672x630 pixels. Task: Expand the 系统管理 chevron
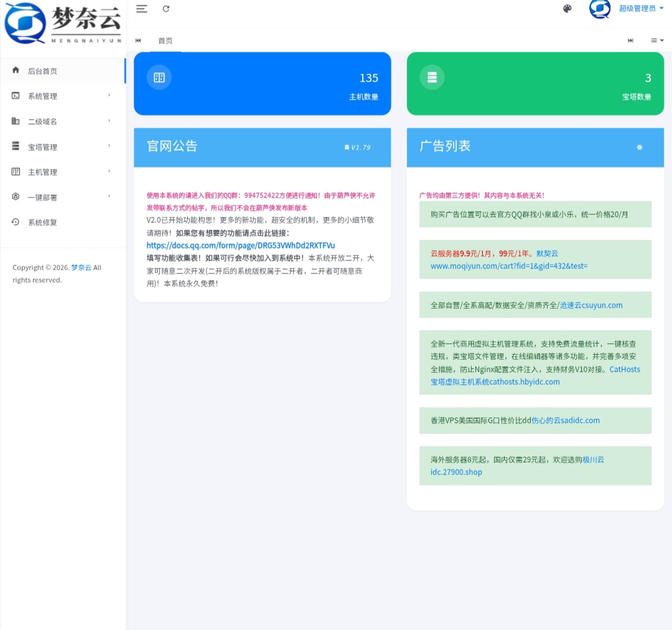click(x=110, y=95)
